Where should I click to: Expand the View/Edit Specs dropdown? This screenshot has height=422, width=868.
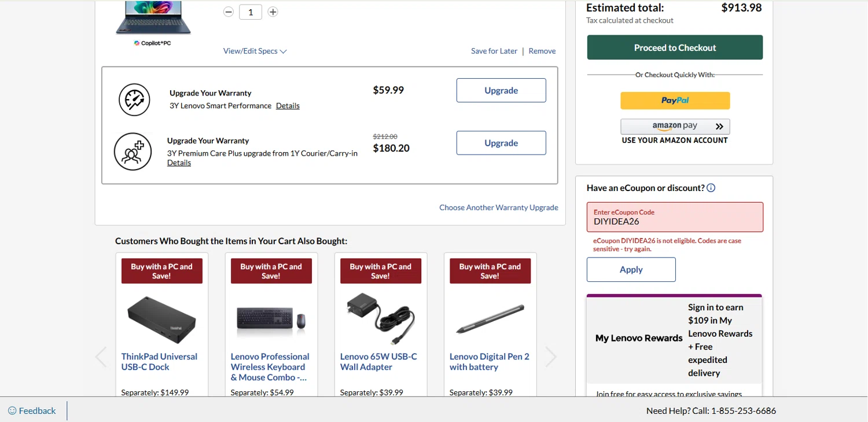tap(255, 51)
